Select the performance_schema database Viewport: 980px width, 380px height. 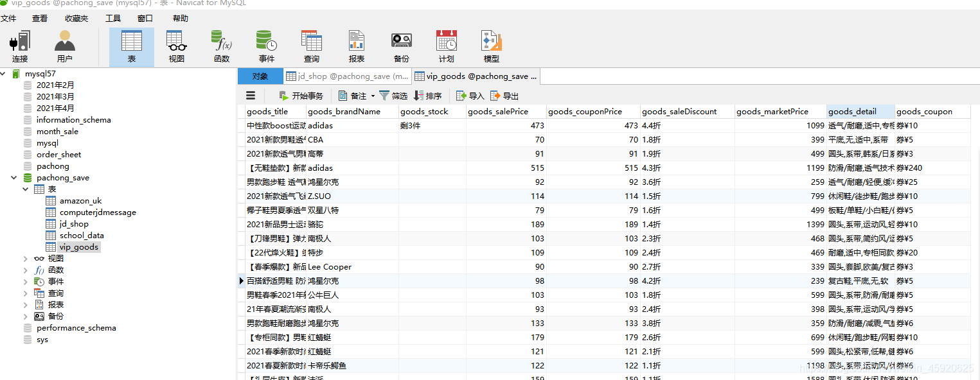click(x=76, y=328)
